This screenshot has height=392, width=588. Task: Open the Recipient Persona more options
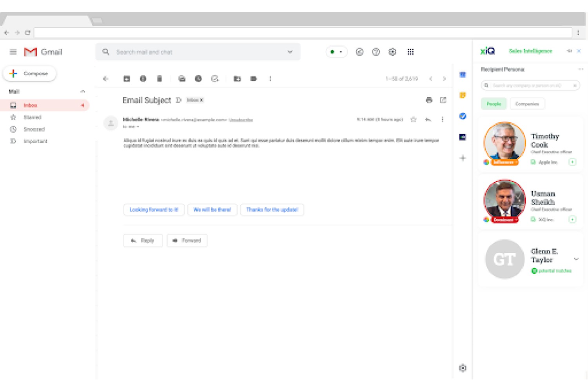pos(581,69)
